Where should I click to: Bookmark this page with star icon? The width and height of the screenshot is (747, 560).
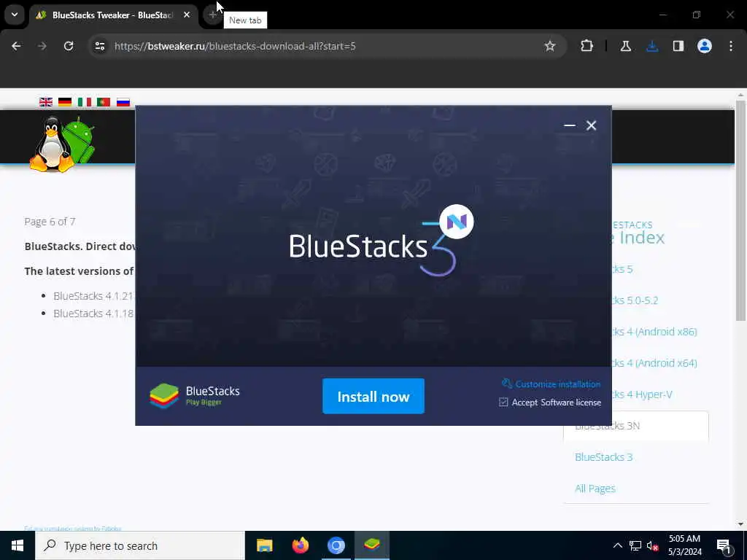(550, 46)
